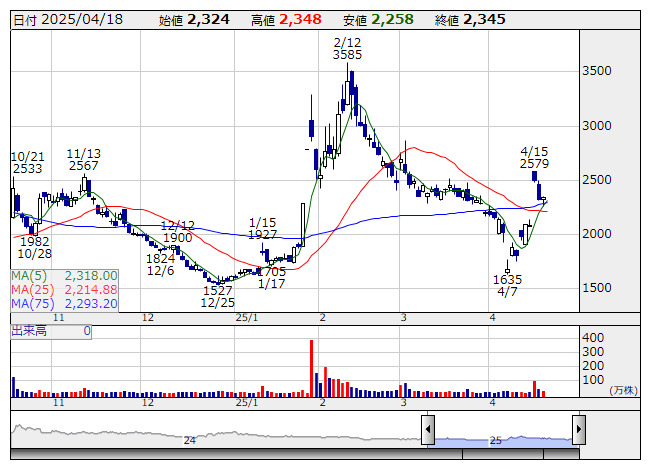Click the 4/15 high label 2579
The image size is (653, 470).
click(x=534, y=163)
